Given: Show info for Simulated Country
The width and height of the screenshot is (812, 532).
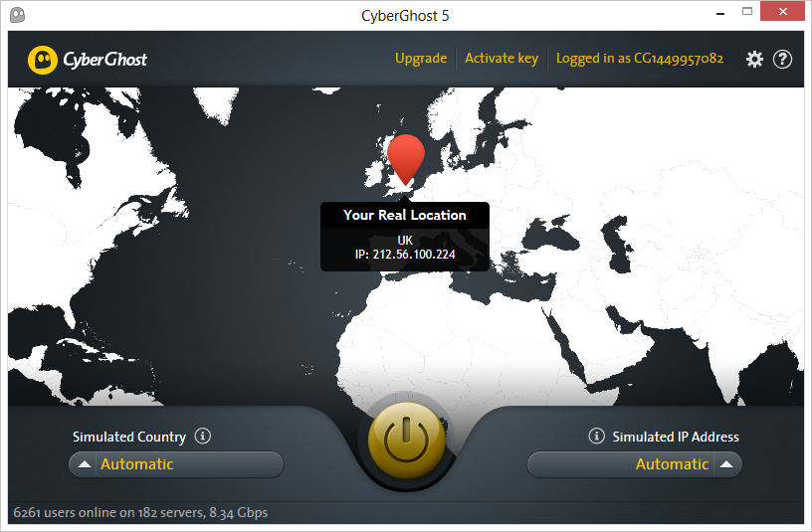Looking at the screenshot, I should click(202, 437).
